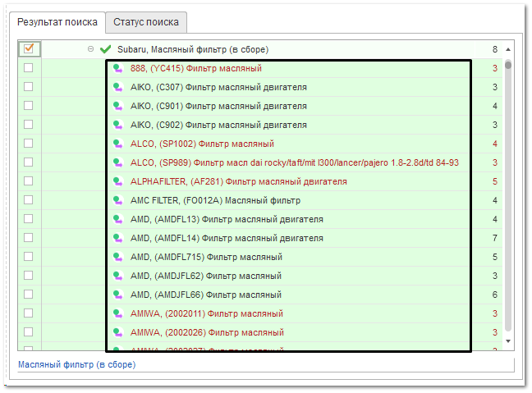
Task: Click the green checkmark icon beside Subaru
Action: (x=106, y=49)
